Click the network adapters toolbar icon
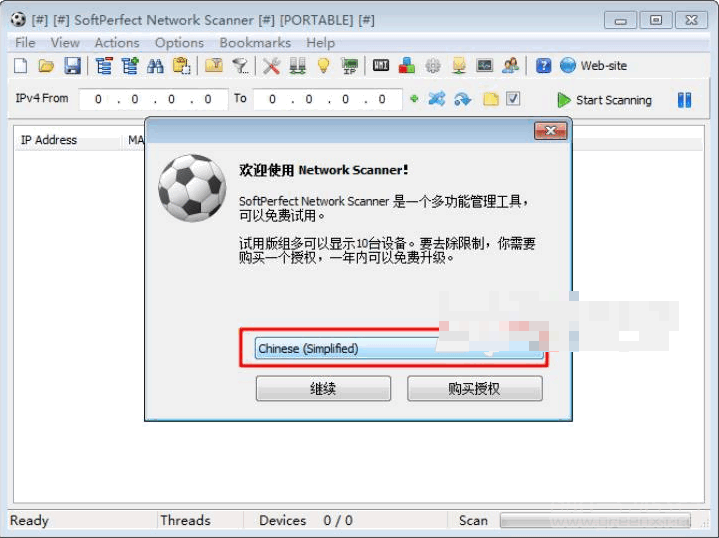719x538 pixels. [298, 66]
